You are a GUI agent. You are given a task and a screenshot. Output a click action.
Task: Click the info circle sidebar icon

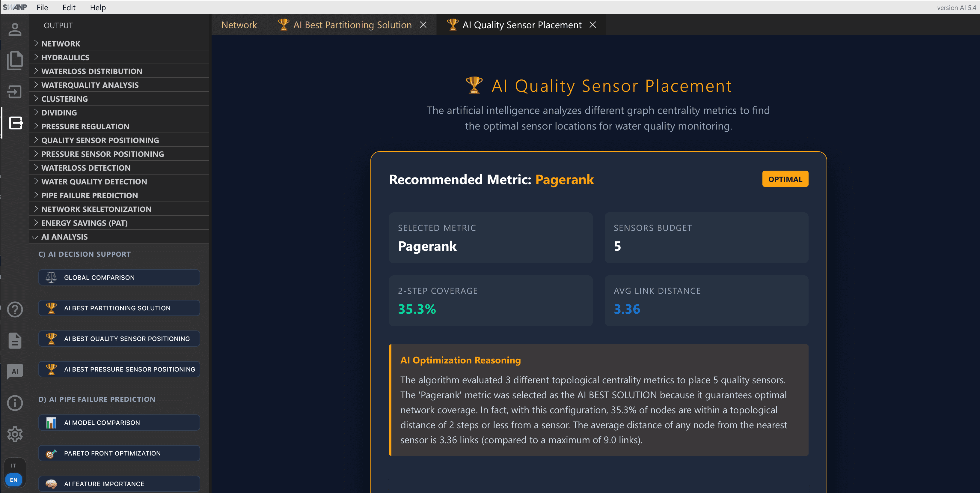point(15,403)
